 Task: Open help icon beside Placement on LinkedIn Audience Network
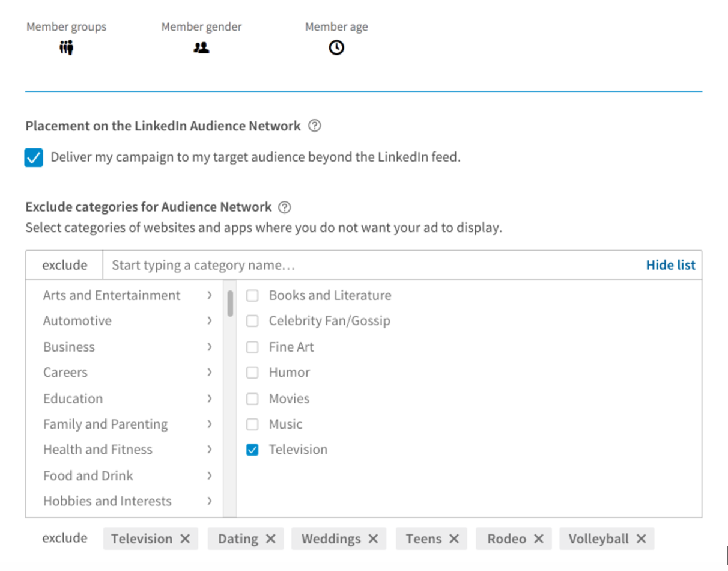pos(314,126)
